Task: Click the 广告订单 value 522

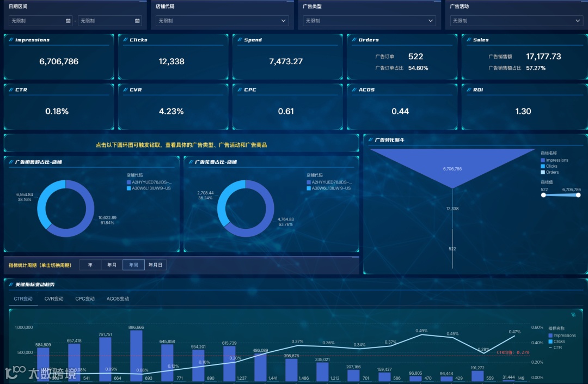Action: pos(415,57)
